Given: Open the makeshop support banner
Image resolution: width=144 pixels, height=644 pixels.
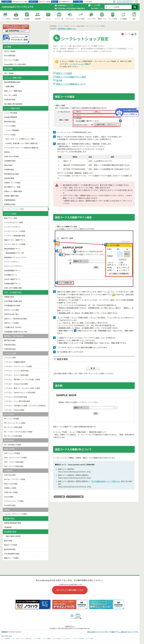Looking at the screenshot, I should coord(16,29).
